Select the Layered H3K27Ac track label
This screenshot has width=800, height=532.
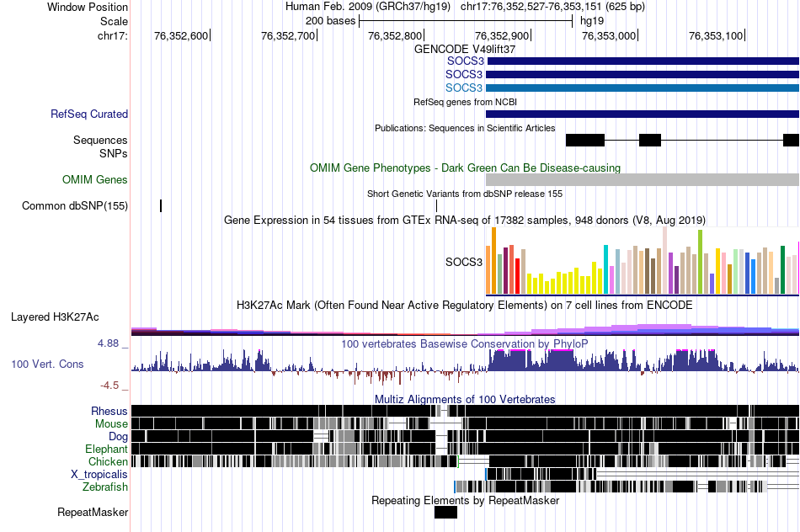point(55,317)
